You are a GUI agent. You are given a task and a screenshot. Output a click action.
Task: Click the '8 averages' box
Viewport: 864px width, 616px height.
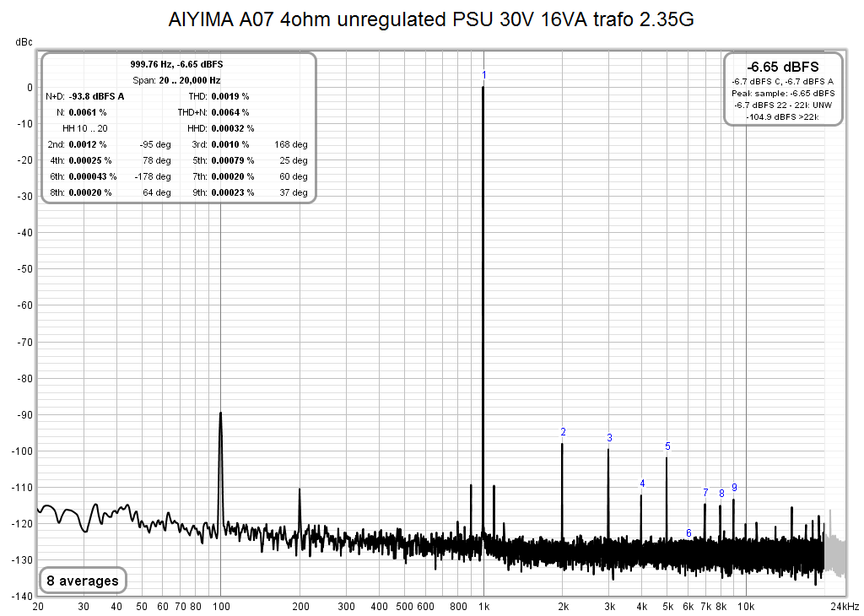pos(83,581)
